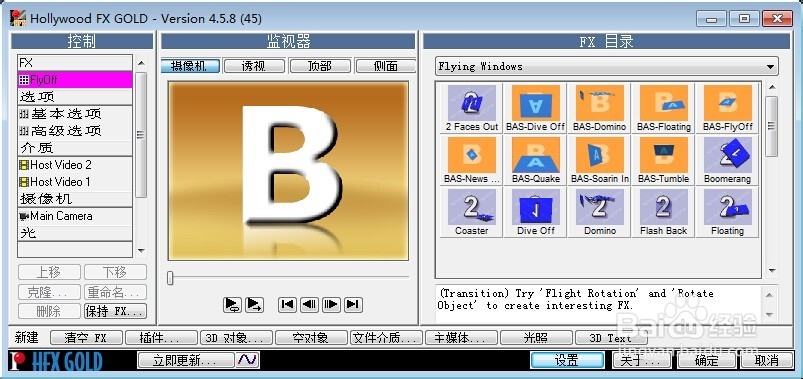Click the 删除 button
The height and width of the screenshot is (379, 803).
(50, 311)
